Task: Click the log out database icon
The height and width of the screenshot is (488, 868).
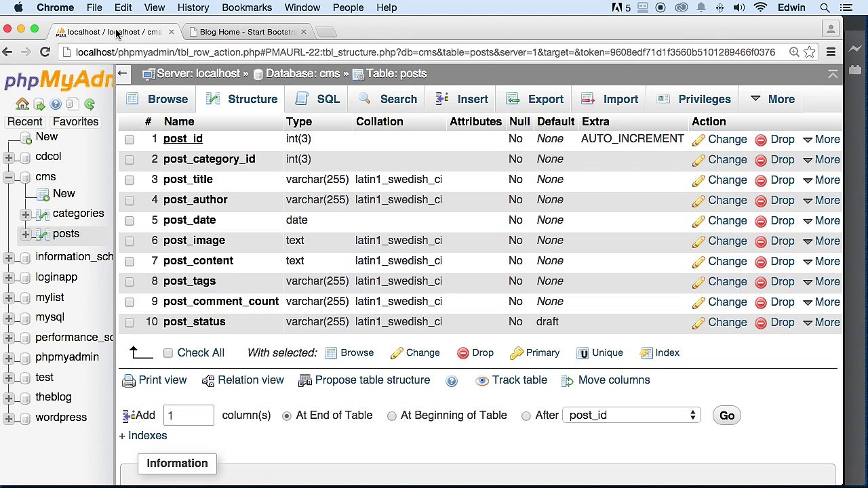Action: pos(39,104)
